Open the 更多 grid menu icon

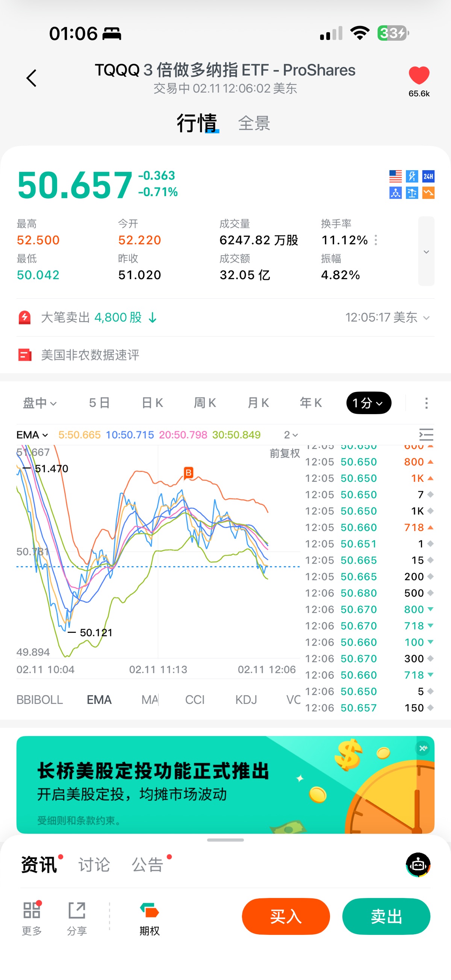coord(32,918)
